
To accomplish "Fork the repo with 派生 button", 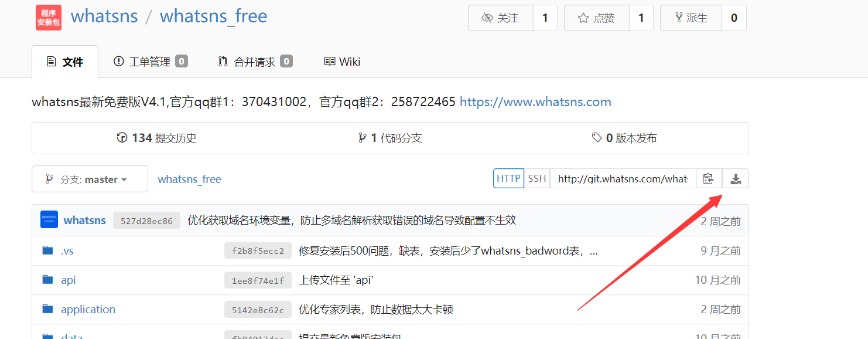I will click(x=691, y=18).
